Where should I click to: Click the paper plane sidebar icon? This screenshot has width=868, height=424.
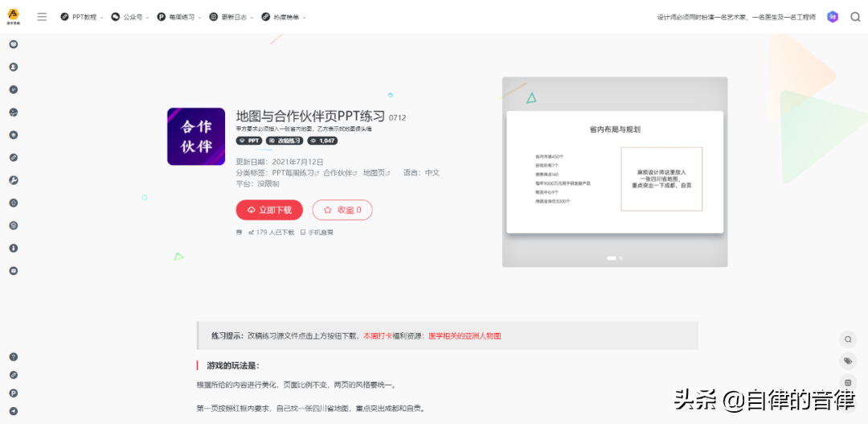tap(14, 411)
